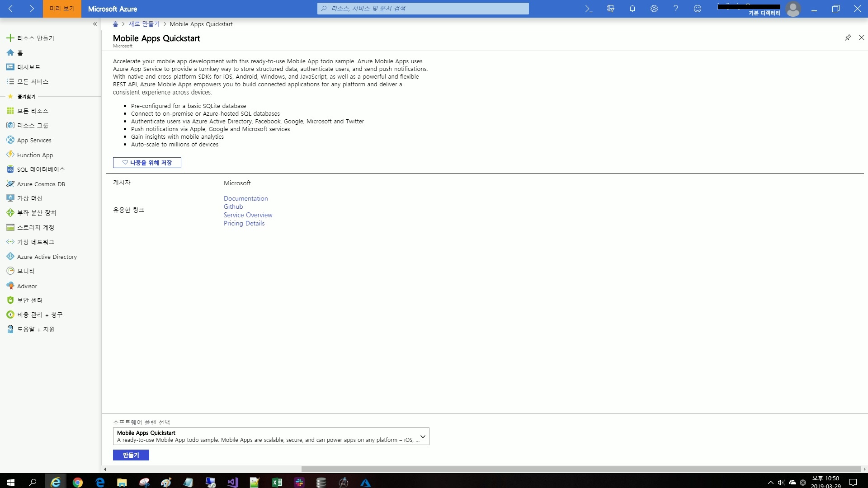Go to 새로 만들기 breadcrumb
This screenshot has height=488, width=868.
tap(144, 24)
